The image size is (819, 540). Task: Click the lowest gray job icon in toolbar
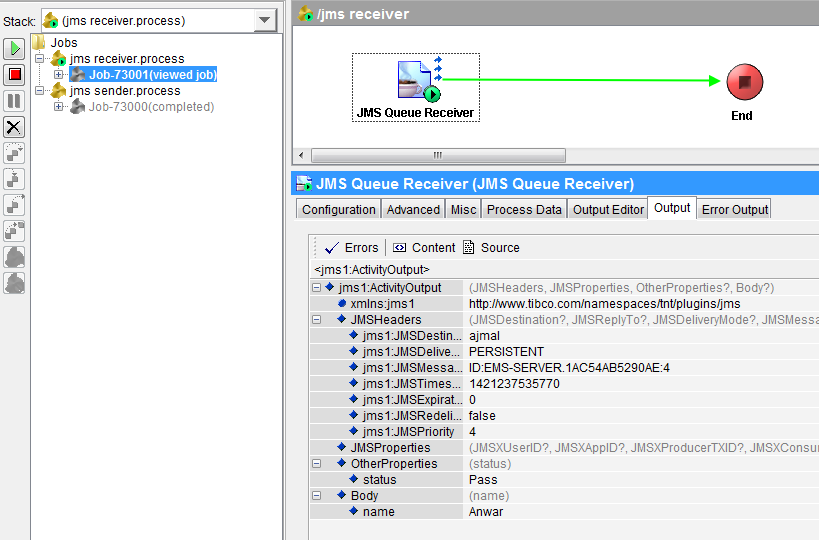tap(14, 284)
